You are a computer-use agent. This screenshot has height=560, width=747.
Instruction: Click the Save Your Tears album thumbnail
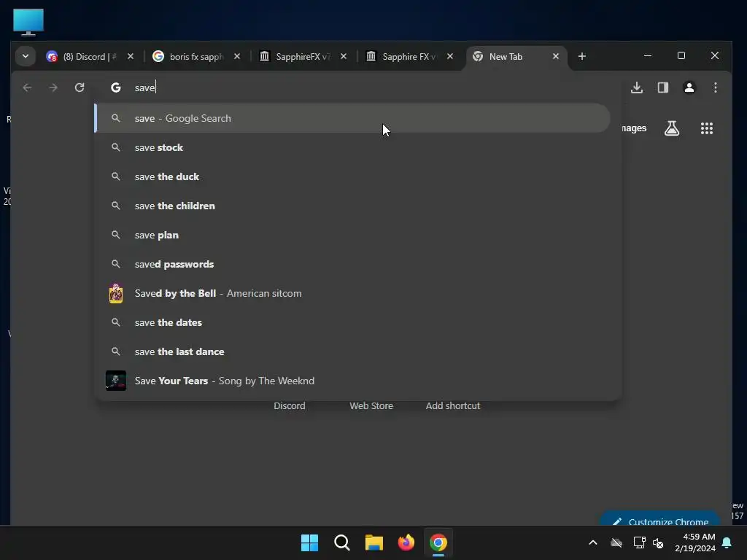(116, 381)
